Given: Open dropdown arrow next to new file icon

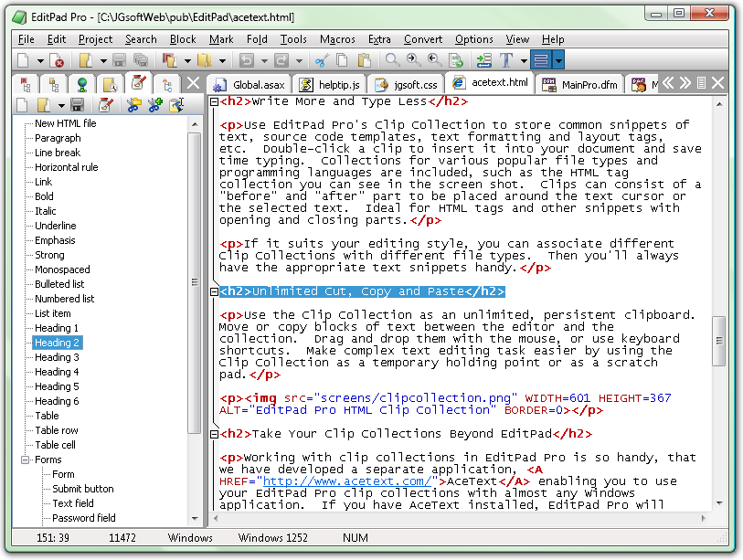Looking at the screenshot, I should point(40,61).
